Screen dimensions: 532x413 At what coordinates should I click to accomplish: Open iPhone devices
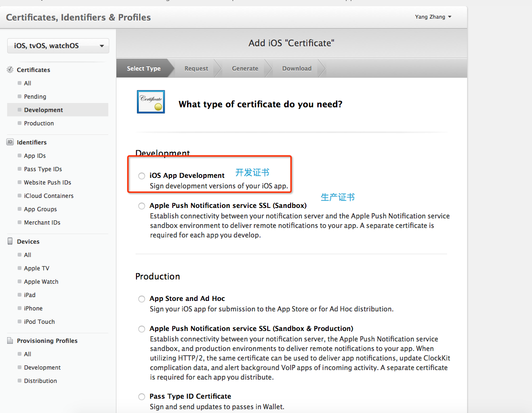coord(33,308)
